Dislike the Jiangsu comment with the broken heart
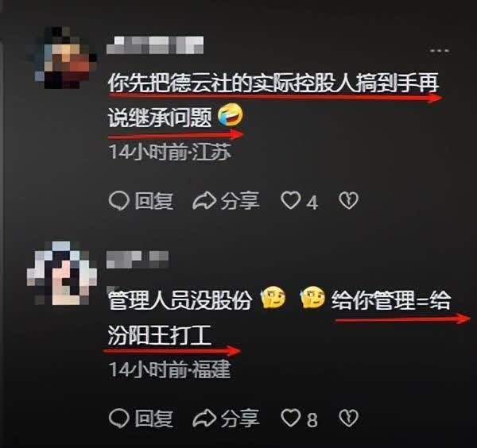 pyautogui.click(x=349, y=201)
